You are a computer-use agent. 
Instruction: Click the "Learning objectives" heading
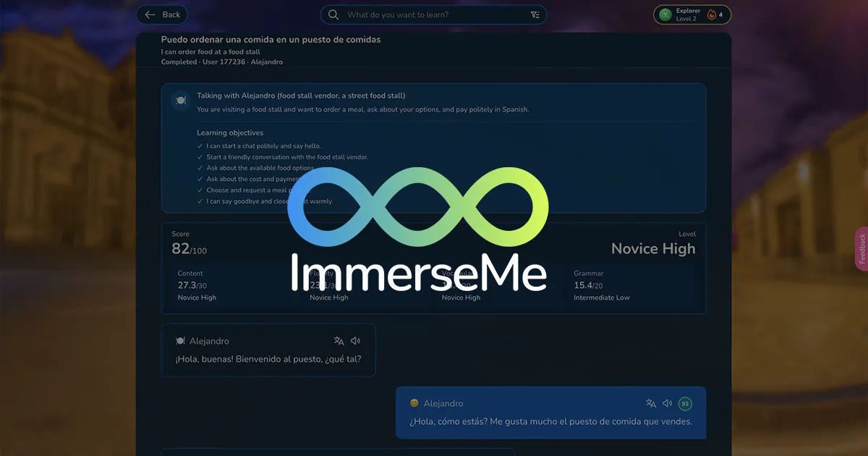(230, 132)
